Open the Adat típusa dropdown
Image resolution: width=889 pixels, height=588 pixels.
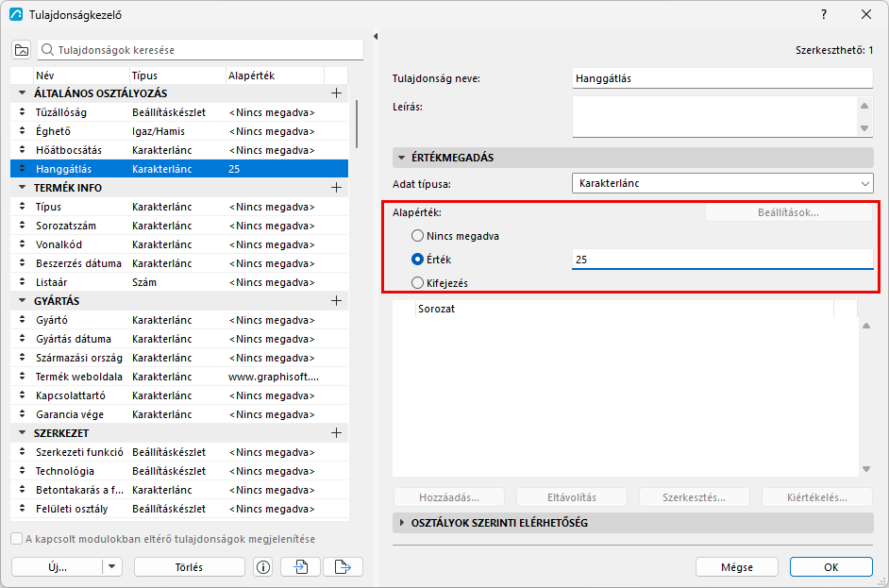pyautogui.click(x=722, y=183)
